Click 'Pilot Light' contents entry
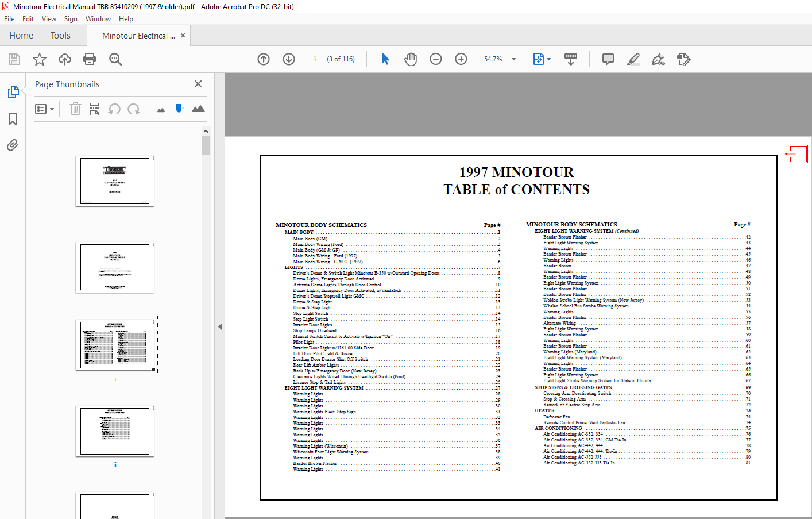 tap(304, 342)
